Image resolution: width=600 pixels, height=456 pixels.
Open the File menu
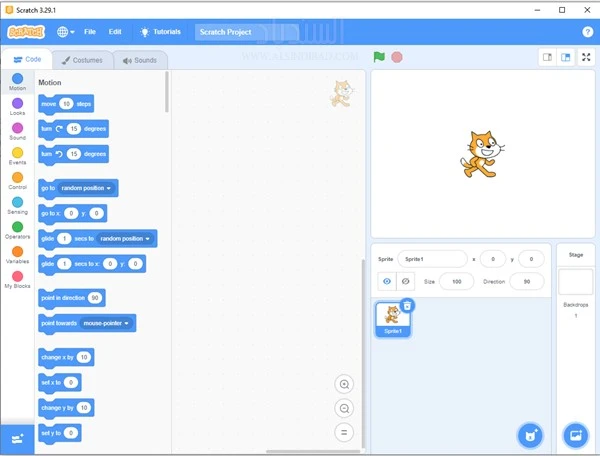(x=90, y=32)
